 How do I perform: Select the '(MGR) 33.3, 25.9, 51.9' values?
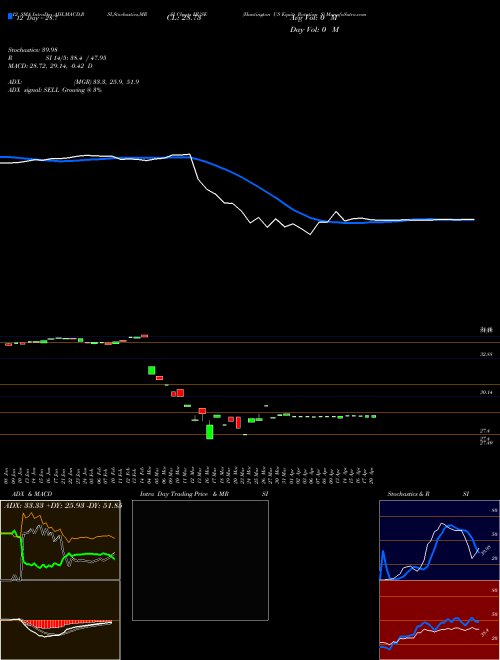tap(106, 82)
